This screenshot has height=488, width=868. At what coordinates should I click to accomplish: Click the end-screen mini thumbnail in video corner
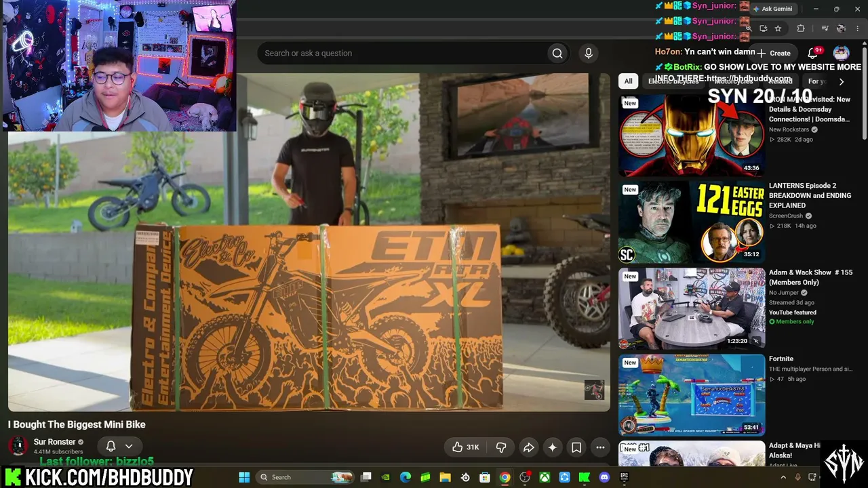tap(594, 390)
